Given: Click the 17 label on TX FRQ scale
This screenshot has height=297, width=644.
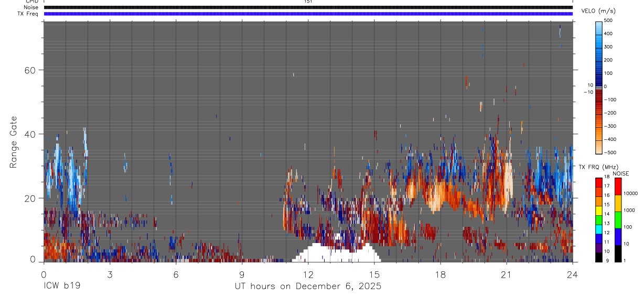Looking at the screenshot, I should pos(607,186).
